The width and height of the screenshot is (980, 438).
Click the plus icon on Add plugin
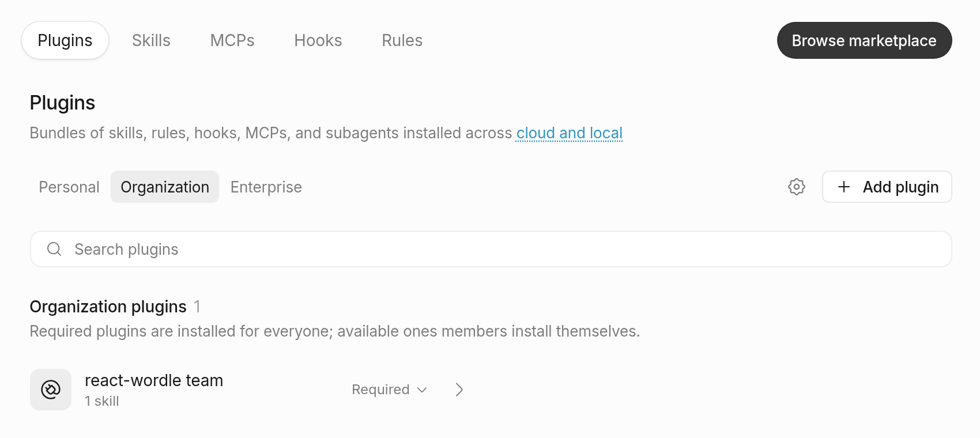[x=844, y=187]
